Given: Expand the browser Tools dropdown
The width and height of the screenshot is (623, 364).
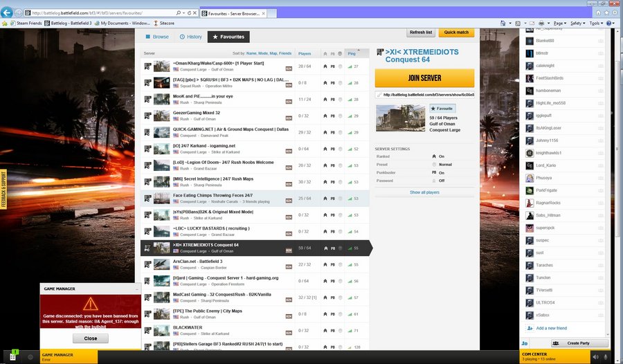Looking at the screenshot, I should [595, 23].
